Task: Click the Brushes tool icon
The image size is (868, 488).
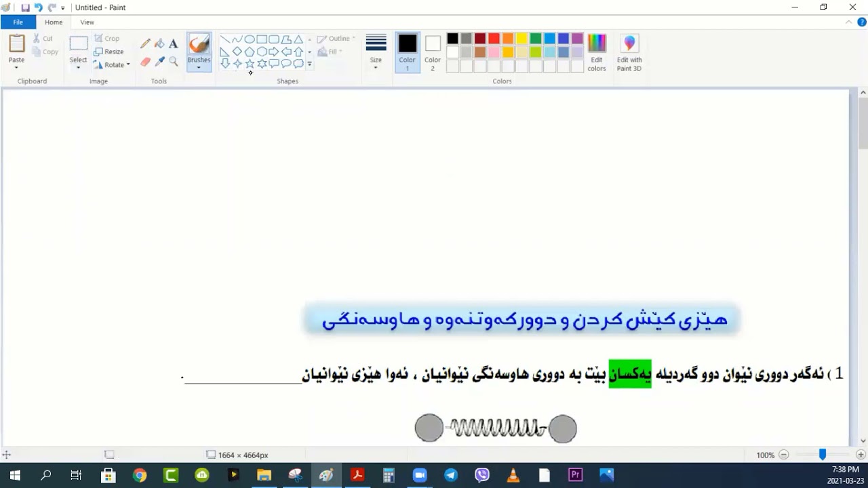Action: pos(199,44)
